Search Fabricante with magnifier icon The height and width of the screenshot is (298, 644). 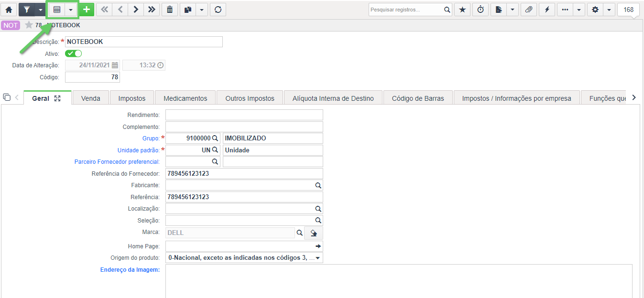[x=318, y=185]
